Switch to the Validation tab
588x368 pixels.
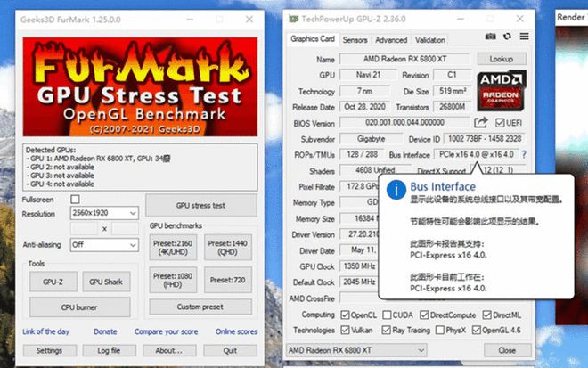tap(430, 40)
